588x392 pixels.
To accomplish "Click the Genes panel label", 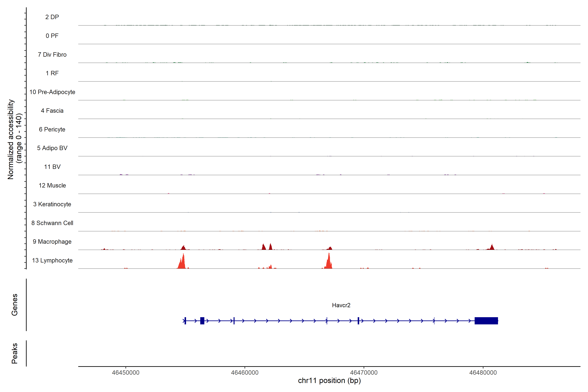I will pyautogui.click(x=15, y=305).
